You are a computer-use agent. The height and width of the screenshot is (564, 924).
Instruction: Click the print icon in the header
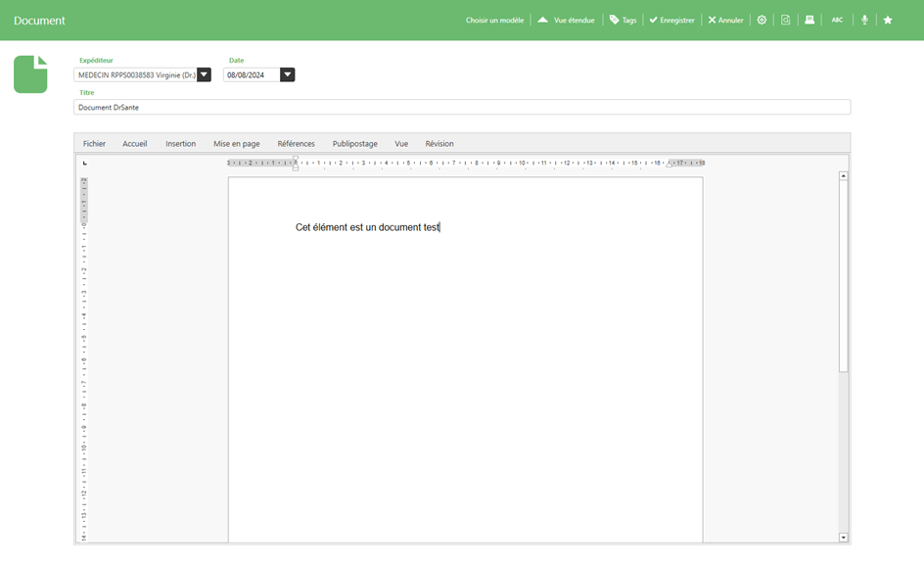click(809, 20)
